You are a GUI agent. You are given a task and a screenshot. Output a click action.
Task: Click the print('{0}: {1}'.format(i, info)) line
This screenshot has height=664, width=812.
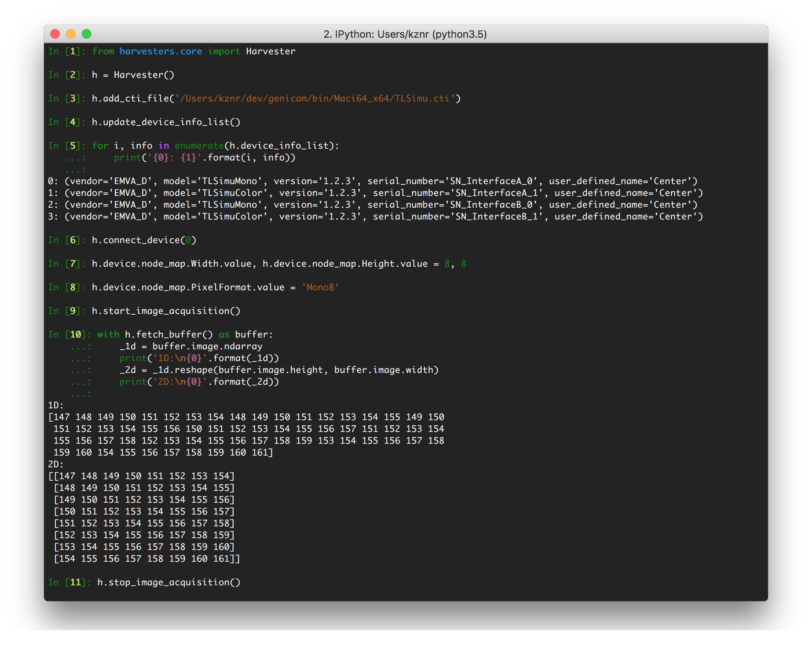205,158
